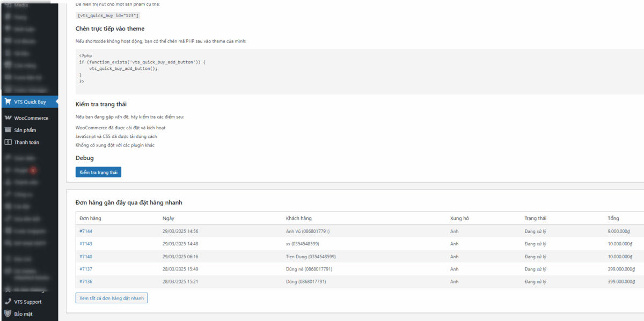Click Đang xử lý status of order #7136

tap(536, 281)
